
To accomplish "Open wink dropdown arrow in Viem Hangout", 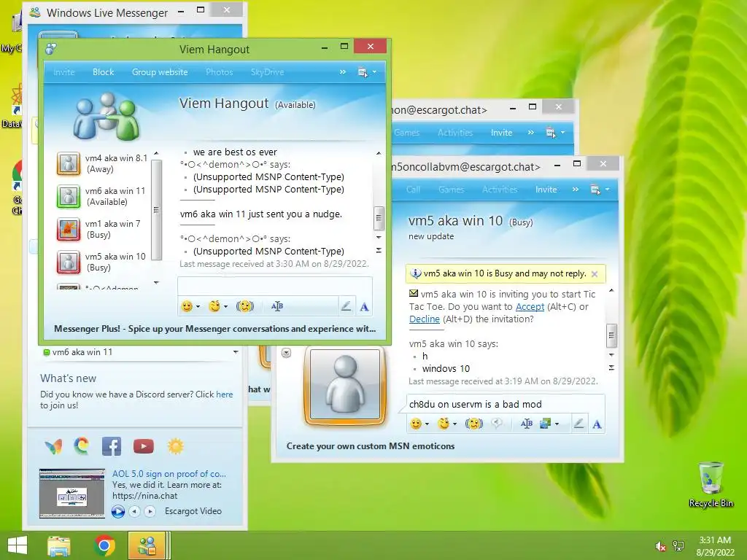I will click(x=226, y=307).
